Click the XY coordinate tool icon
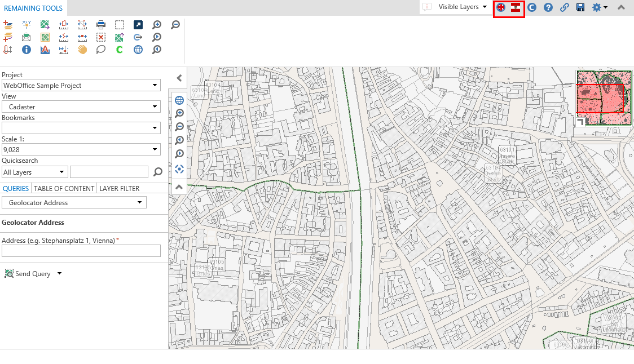The image size is (634, 364). (x=27, y=24)
